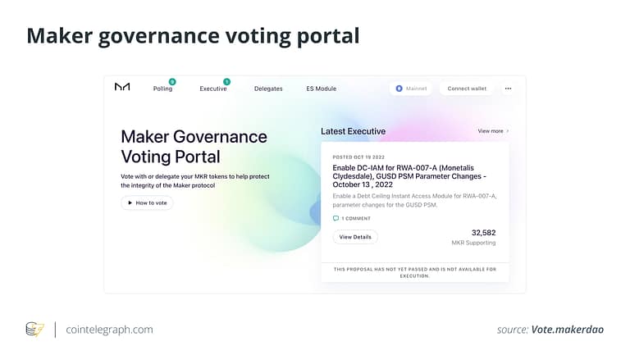Click the Polling notification badge
This screenshot has width=630, height=364.
pyautogui.click(x=172, y=82)
